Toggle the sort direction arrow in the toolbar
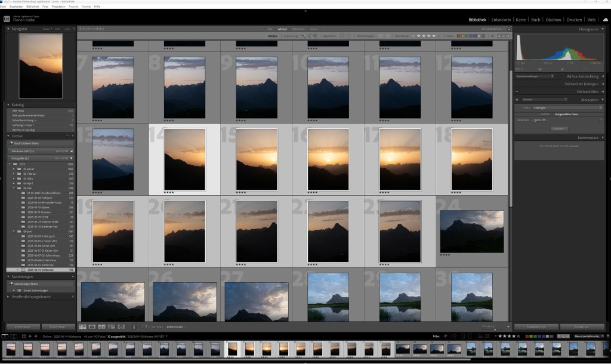This screenshot has width=611, height=364. tap(146, 326)
